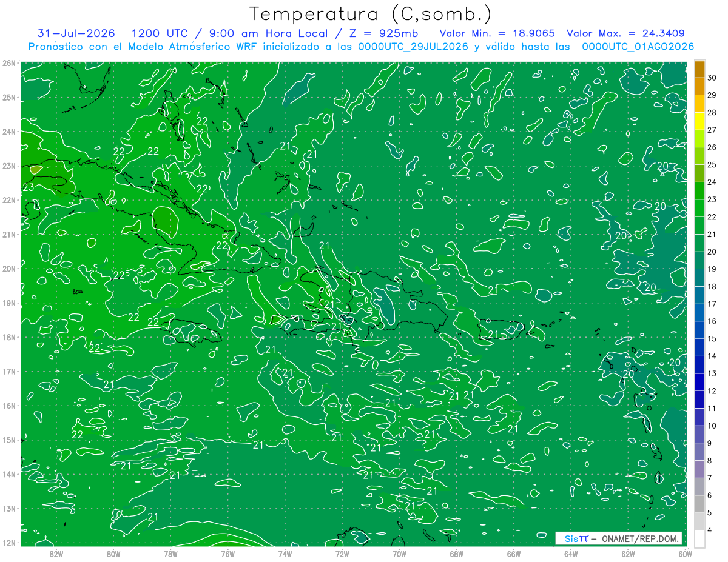Click the lime color bar segment between 25 and 26
The height and width of the screenshot is (562, 728).
(699, 156)
